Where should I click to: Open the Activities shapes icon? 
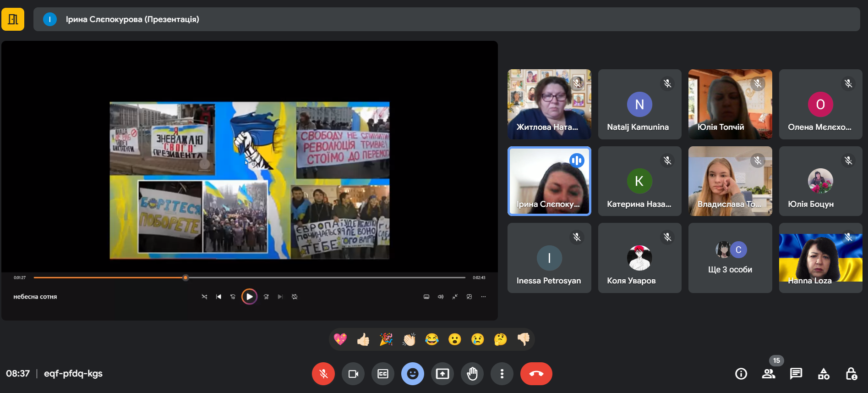coord(824,374)
